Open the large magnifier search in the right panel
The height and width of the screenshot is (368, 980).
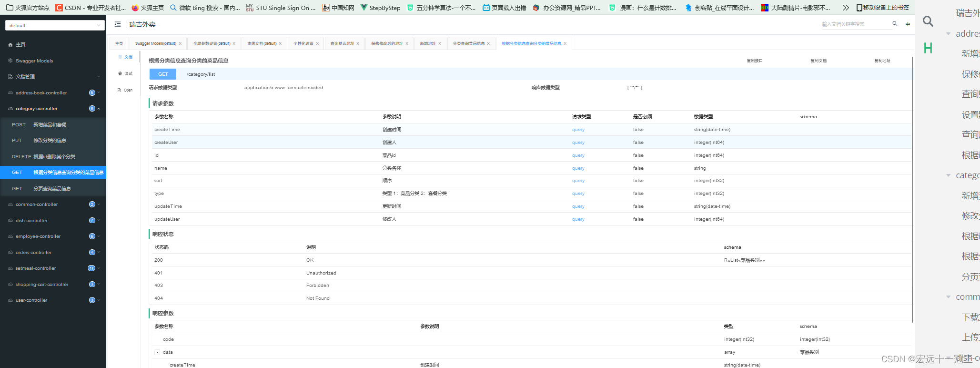coord(928,21)
